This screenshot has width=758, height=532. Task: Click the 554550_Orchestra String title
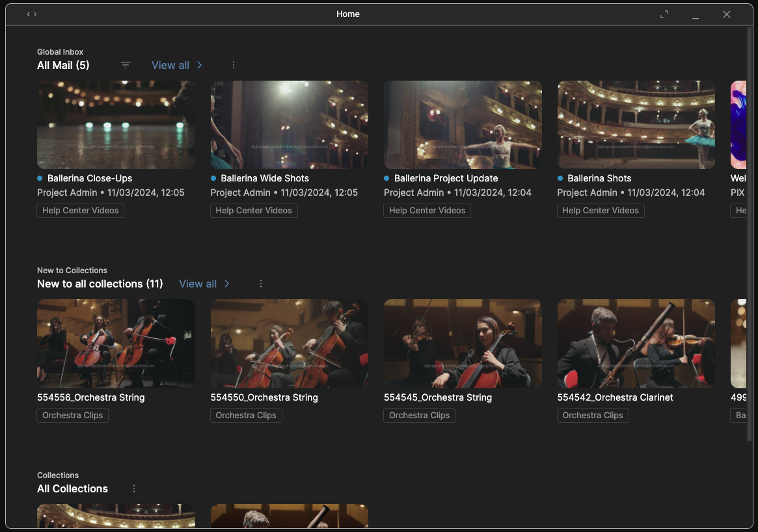tap(264, 397)
